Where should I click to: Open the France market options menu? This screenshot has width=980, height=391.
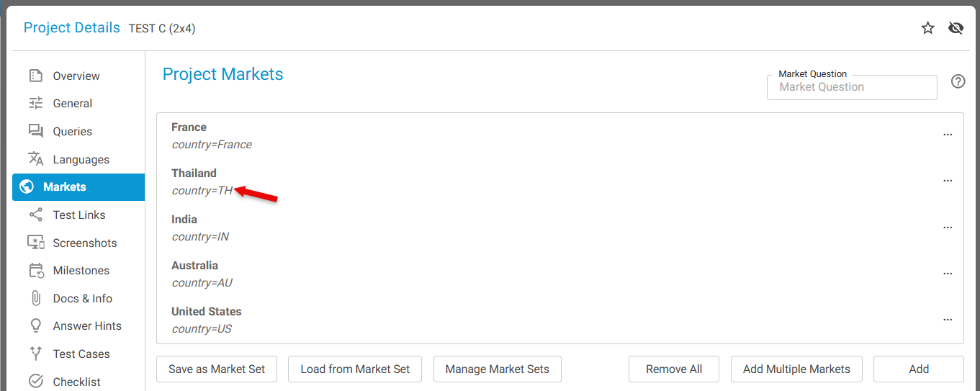(948, 135)
